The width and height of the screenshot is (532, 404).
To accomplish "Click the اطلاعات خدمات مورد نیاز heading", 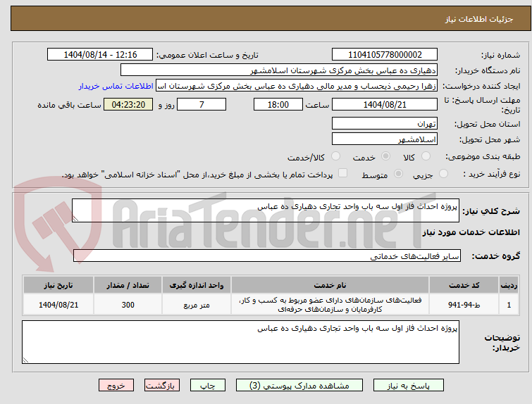I will 471,232.
